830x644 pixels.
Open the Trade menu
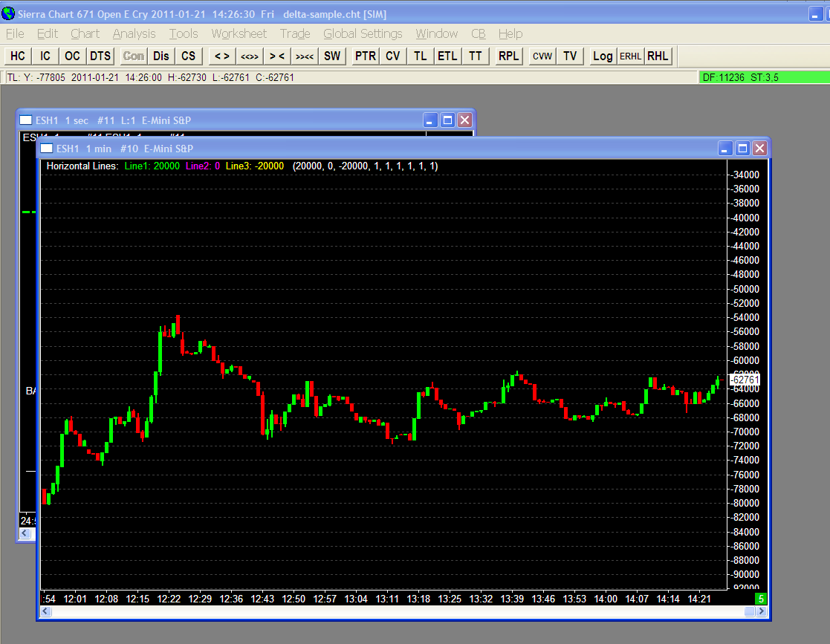point(295,34)
